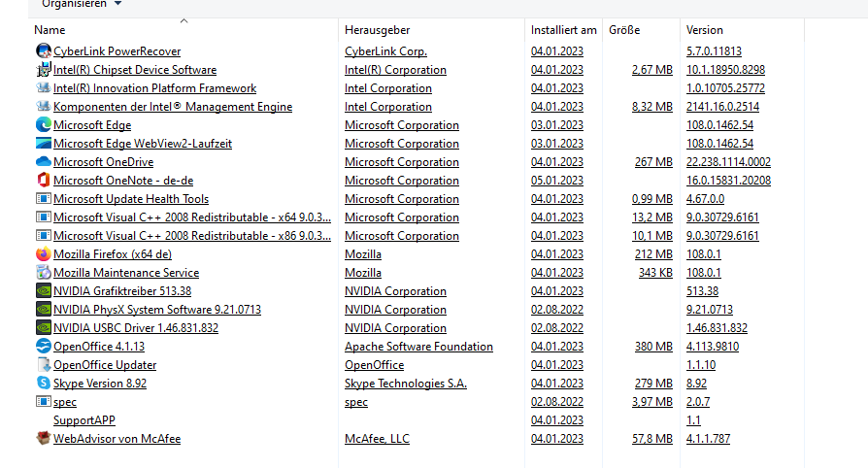Click the Microsoft OneNote icon
The height and width of the screenshot is (468, 868).
43,181
